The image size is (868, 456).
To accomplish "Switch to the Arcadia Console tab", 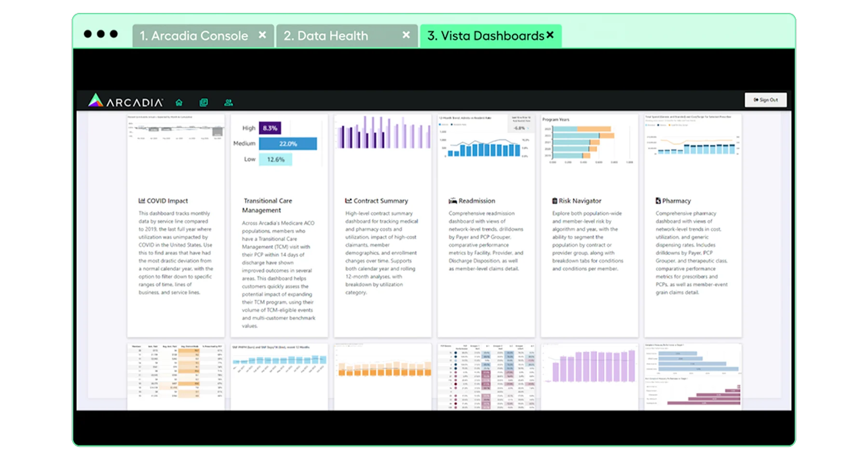I will pyautogui.click(x=194, y=36).
